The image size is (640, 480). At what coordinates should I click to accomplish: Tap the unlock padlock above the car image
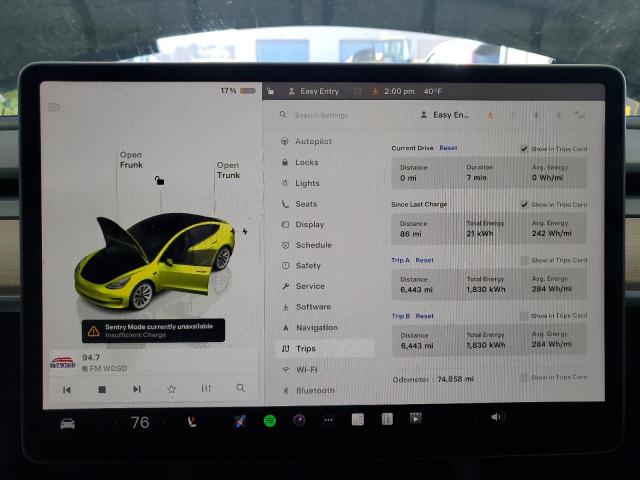click(x=159, y=180)
